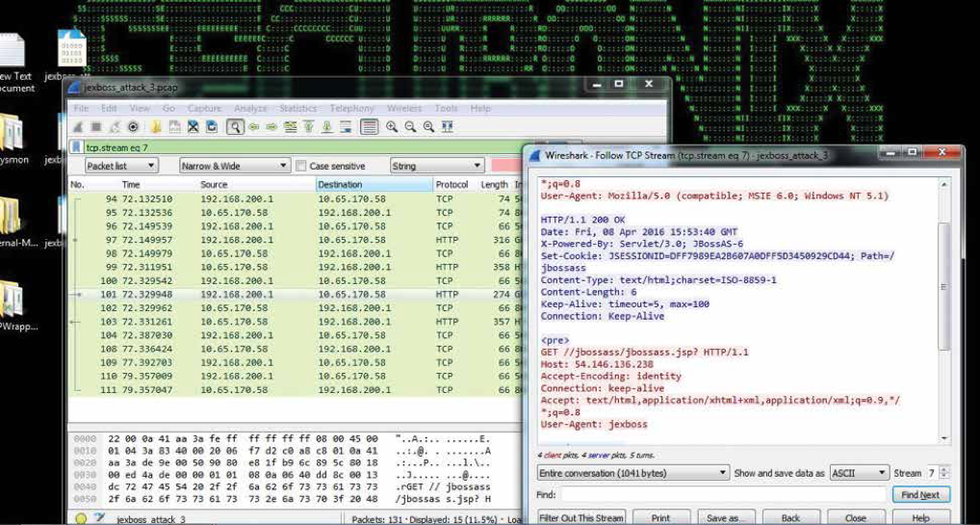Image resolution: width=980 pixels, height=525 pixels.
Task: Select packet 101 HTTP row
Action: [x=289, y=295]
